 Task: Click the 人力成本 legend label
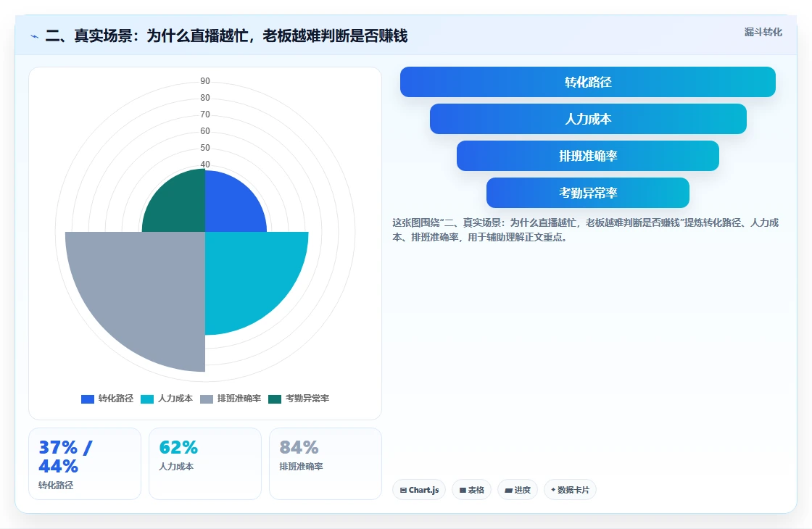[x=175, y=399]
